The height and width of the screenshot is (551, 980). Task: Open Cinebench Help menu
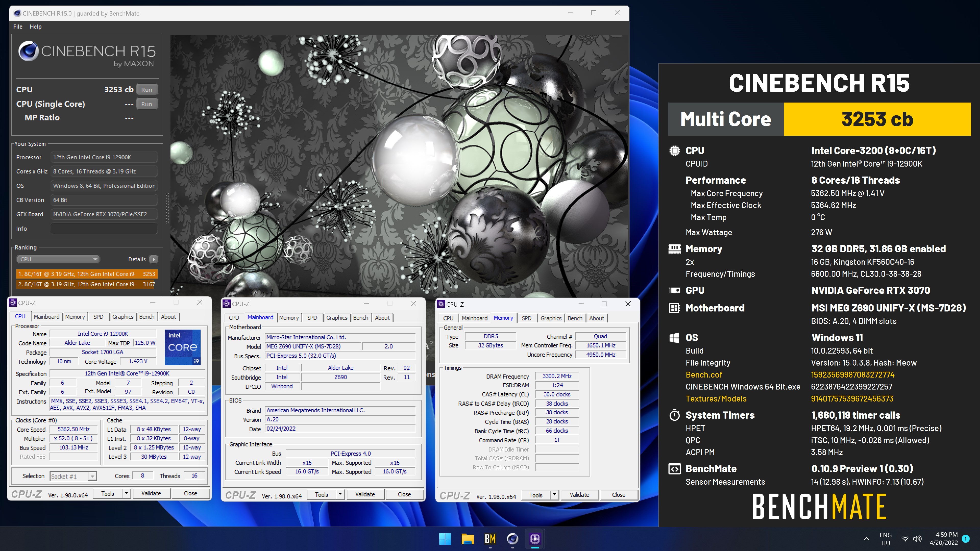pos(35,27)
